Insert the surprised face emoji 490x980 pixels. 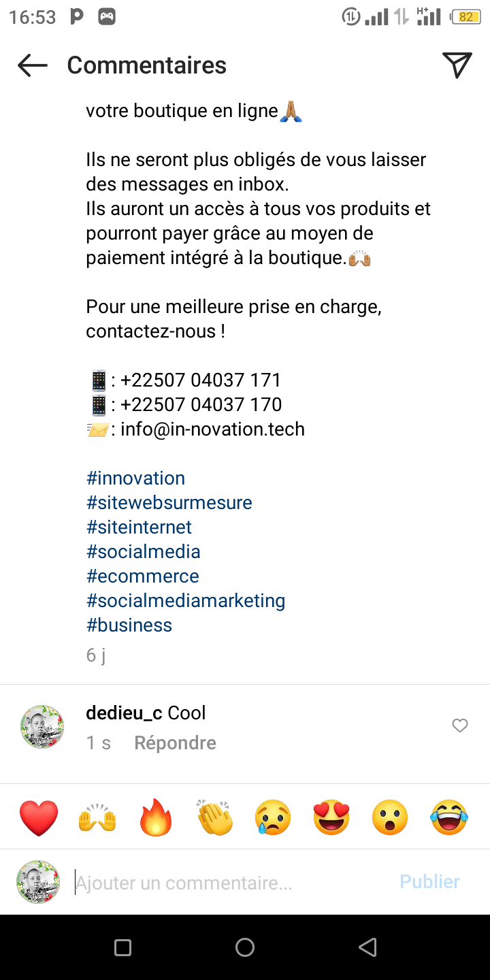(390, 817)
